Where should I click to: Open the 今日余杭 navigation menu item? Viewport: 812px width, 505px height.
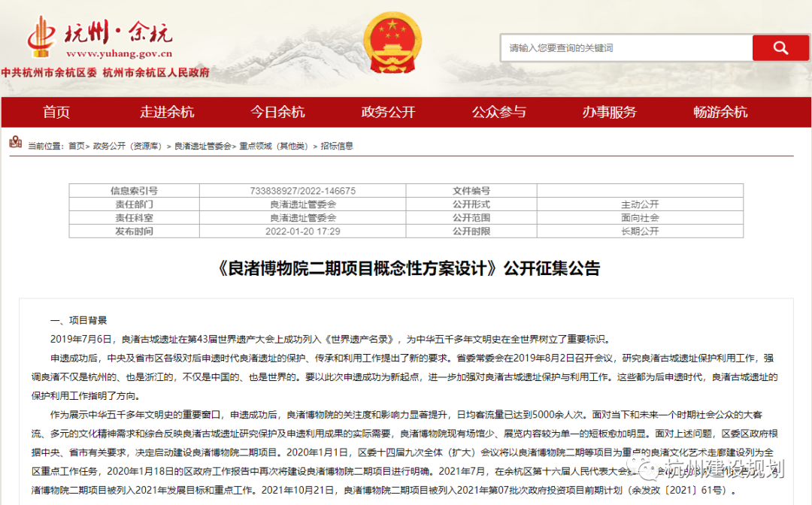[x=277, y=112]
